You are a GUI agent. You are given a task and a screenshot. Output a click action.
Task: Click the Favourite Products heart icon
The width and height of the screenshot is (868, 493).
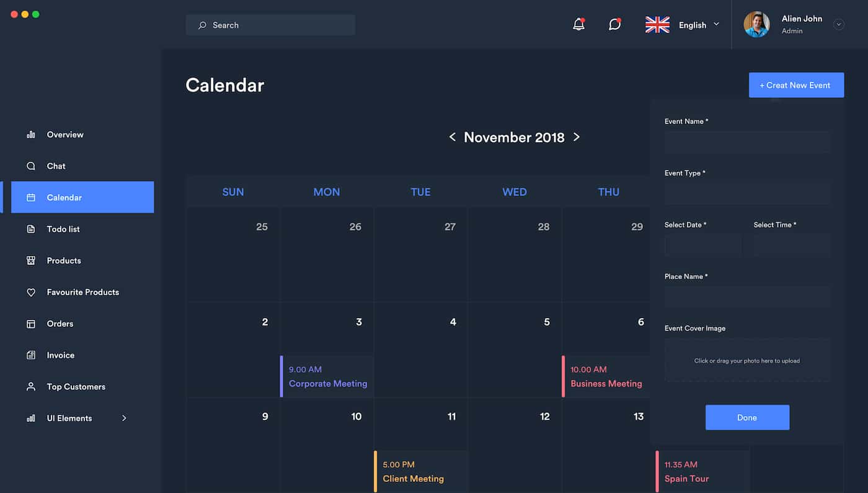pyautogui.click(x=31, y=292)
